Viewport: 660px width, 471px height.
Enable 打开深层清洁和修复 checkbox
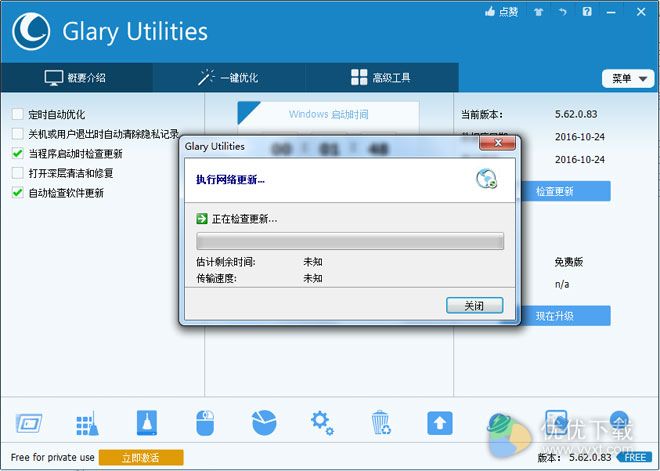(x=18, y=173)
